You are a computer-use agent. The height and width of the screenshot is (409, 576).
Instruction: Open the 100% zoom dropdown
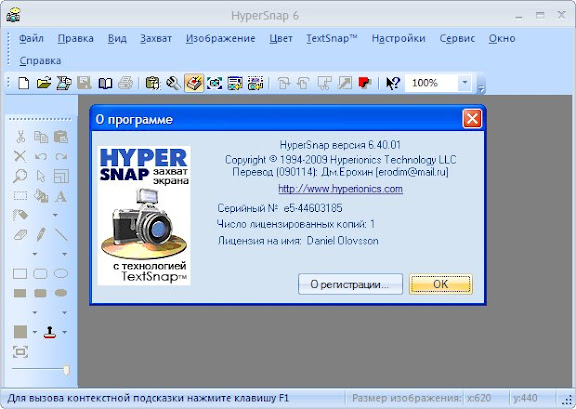[x=465, y=83]
